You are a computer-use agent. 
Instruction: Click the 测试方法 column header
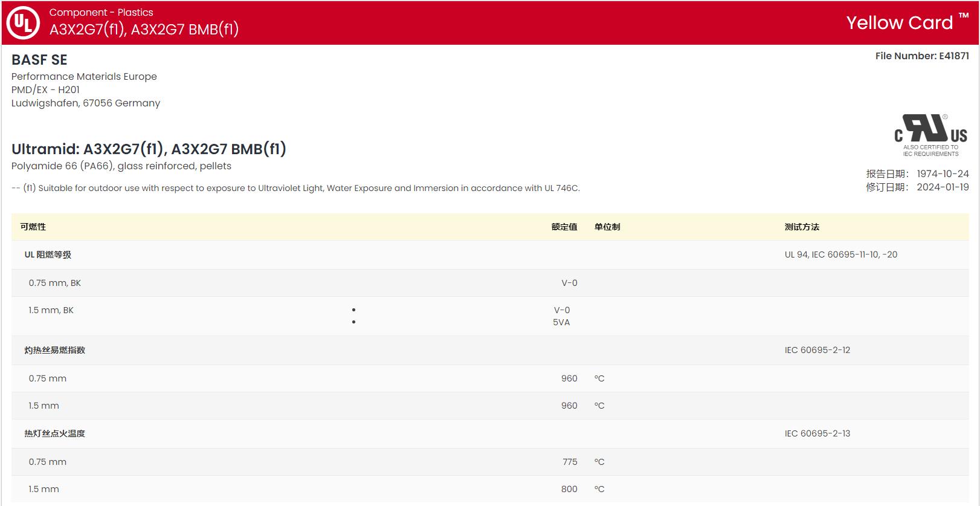(802, 227)
